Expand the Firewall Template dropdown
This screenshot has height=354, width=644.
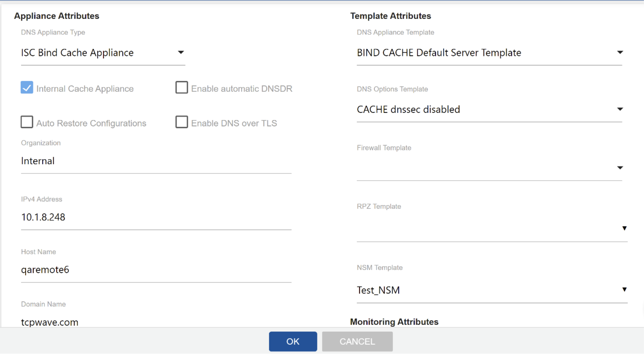620,168
